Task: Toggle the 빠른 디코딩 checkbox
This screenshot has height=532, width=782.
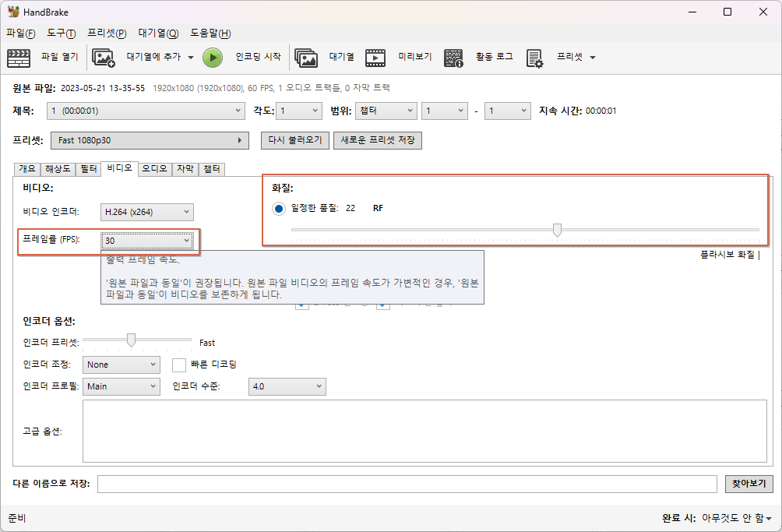Action: click(179, 365)
